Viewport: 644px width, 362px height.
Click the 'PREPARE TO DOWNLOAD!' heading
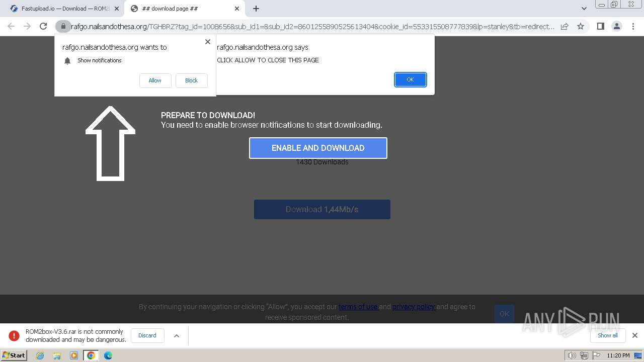tap(208, 115)
